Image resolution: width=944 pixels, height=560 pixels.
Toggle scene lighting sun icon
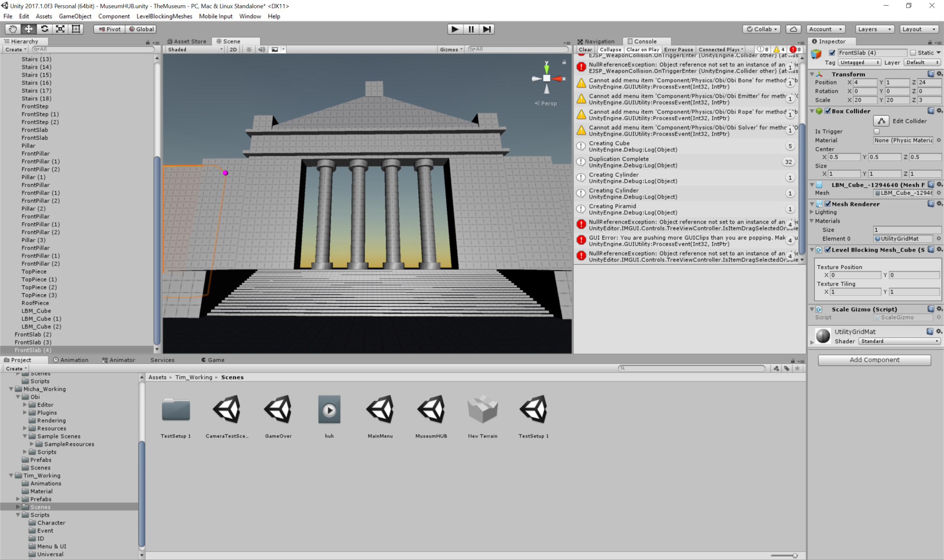coord(249,49)
